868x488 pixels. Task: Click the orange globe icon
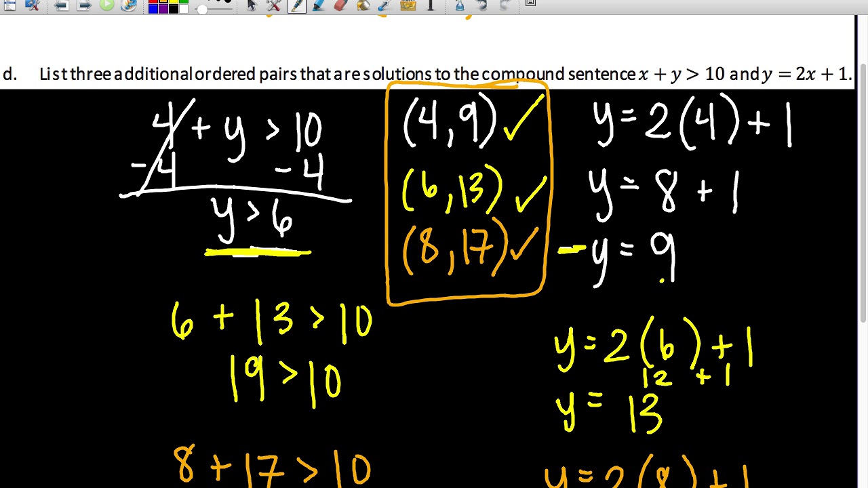click(x=128, y=5)
